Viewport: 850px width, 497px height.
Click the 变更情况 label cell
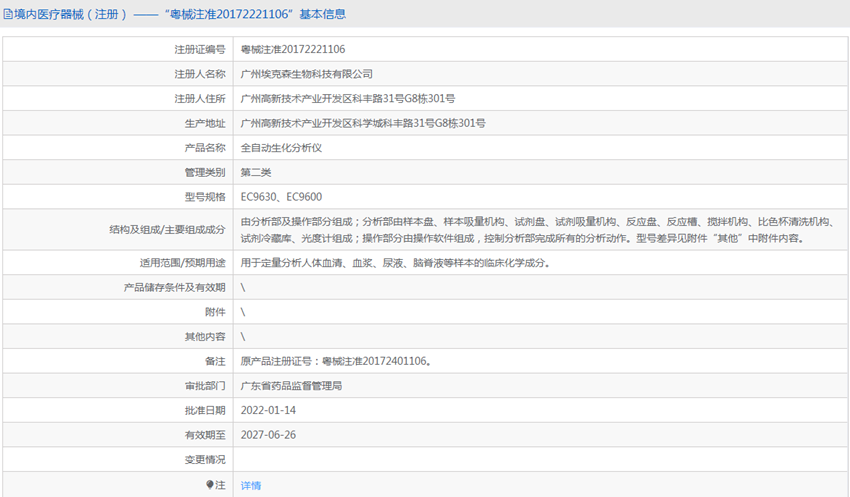point(118,460)
